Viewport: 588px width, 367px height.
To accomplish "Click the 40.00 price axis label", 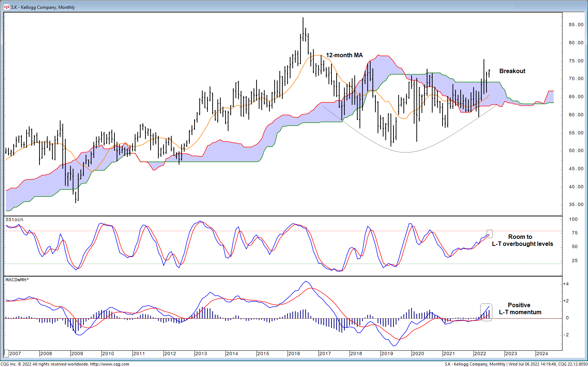I will coord(576,187).
